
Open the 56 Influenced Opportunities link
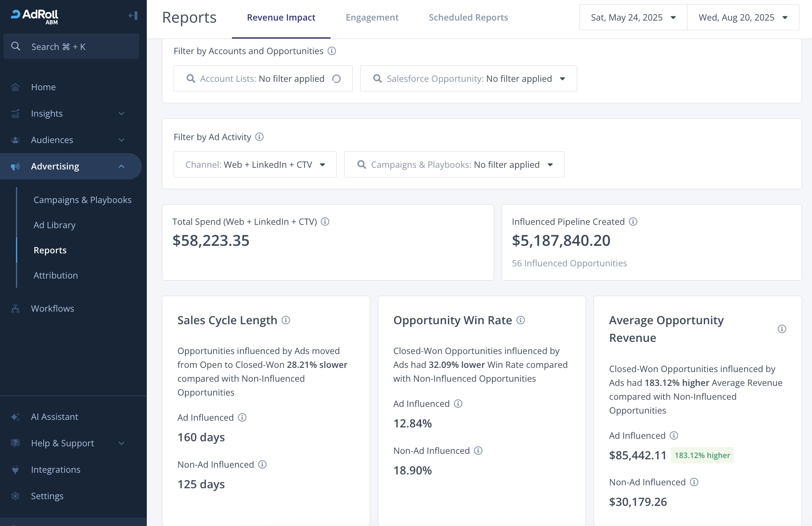pyautogui.click(x=569, y=263)
